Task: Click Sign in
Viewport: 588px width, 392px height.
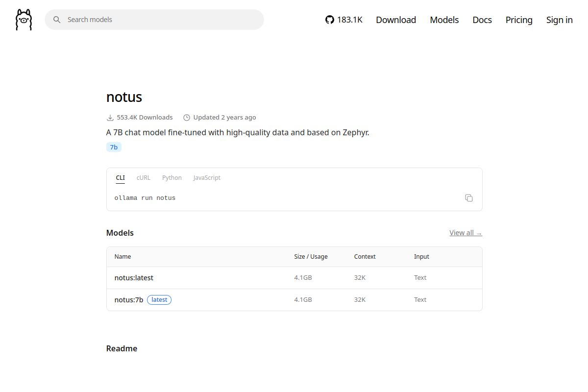Action: tap(560, 20)
